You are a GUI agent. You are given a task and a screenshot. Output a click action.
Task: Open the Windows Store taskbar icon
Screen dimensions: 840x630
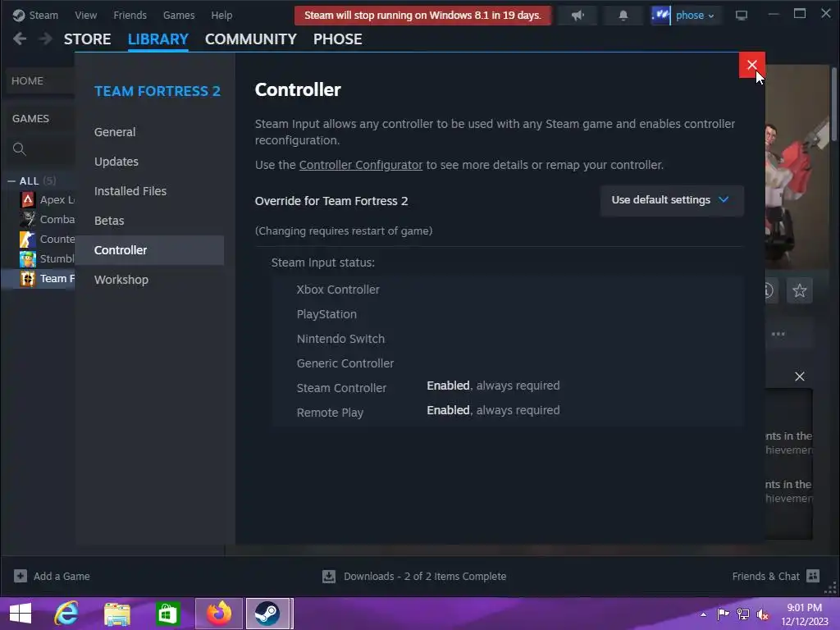click(x=167, y=614)
